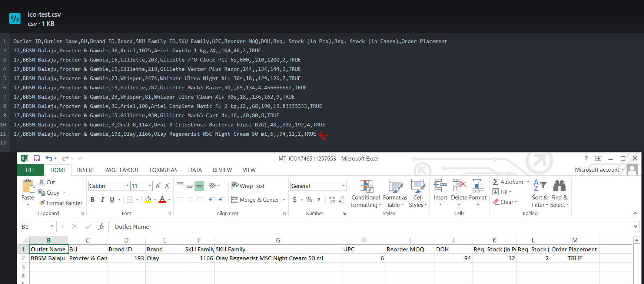Screen dimensions: 644x284
Task: Click the Undo arrow icon
Action: click(x=49, y=159)
